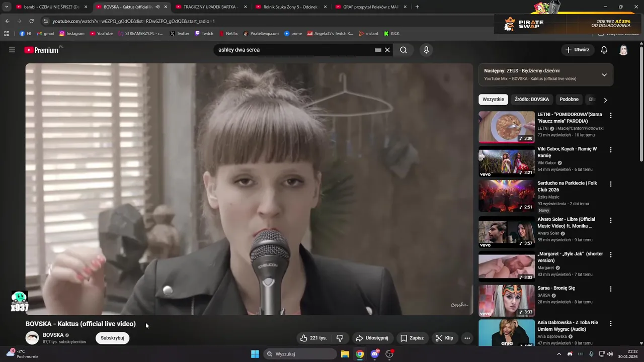
Task: Click the Wyszukaj taskbar search box
Action: click(300, 354)
